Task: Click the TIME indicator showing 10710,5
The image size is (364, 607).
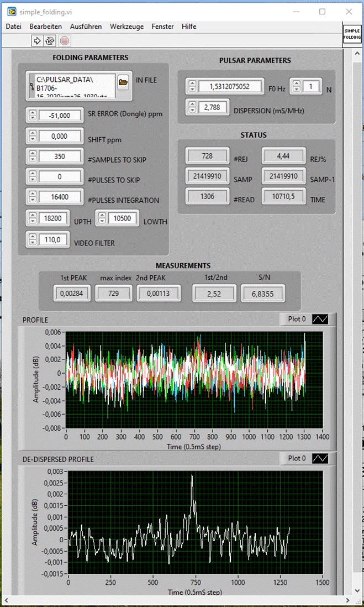Action: [284, 196]
